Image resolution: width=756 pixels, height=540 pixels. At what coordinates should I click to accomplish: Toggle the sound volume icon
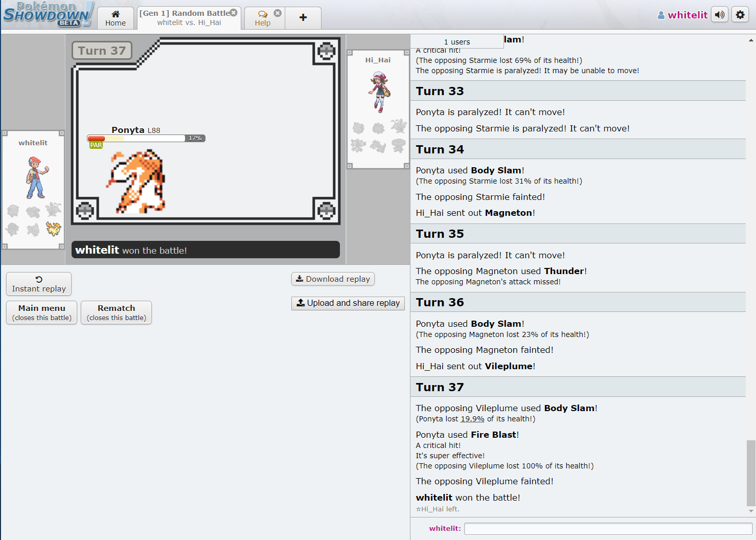point(720,15)
